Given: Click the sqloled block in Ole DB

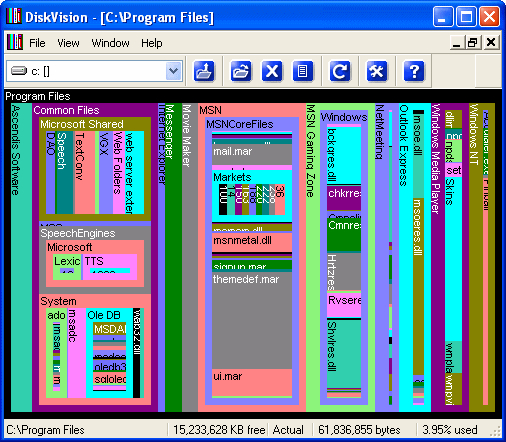Looking at the screenshot, I should click(110, 379).
